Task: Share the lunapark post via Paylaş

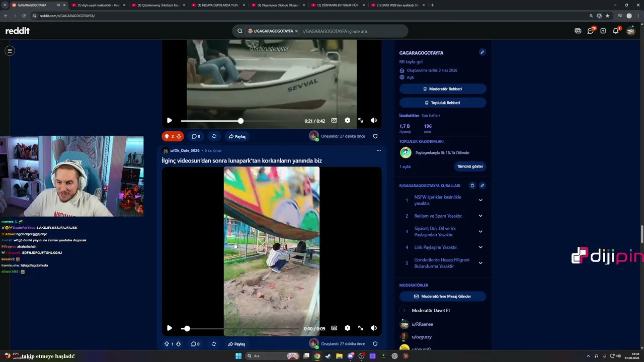Action: tap(236, 344)
